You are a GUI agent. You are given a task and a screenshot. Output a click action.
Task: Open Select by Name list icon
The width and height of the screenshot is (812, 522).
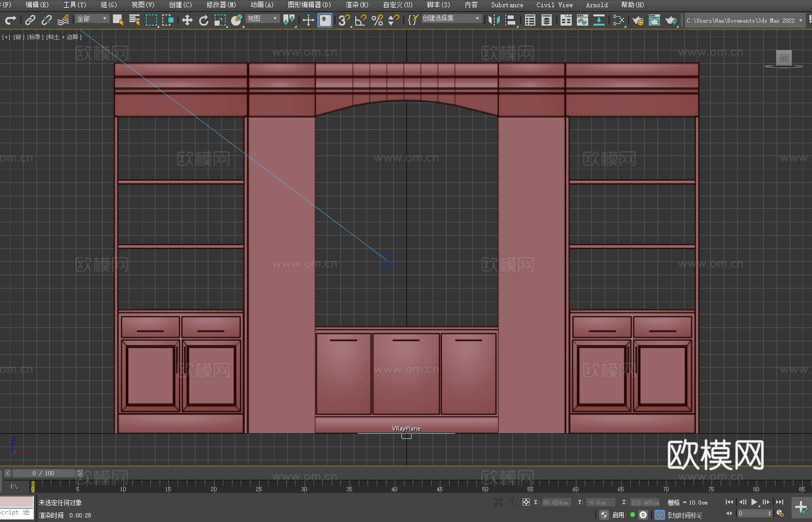pyautogui.click(x=135, y=20)
